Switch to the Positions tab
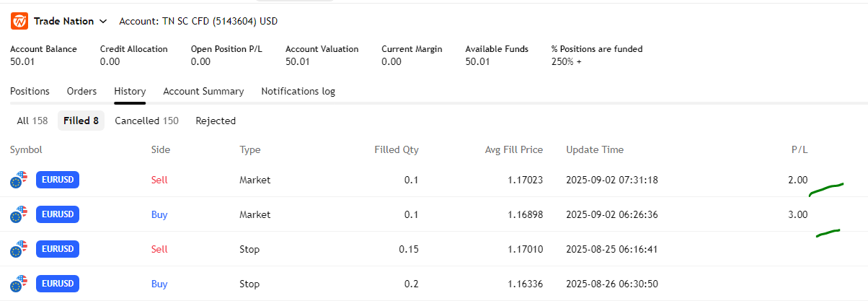The height and width of the screenshot is (301, 868). [30, 91]
